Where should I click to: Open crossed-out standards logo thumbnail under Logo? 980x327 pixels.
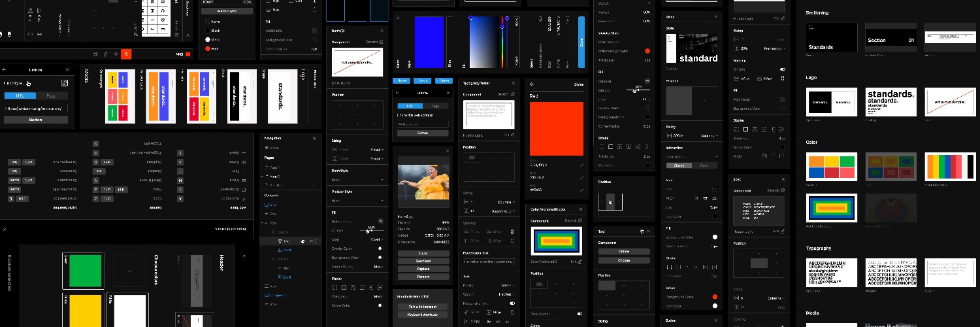point(949,102)
